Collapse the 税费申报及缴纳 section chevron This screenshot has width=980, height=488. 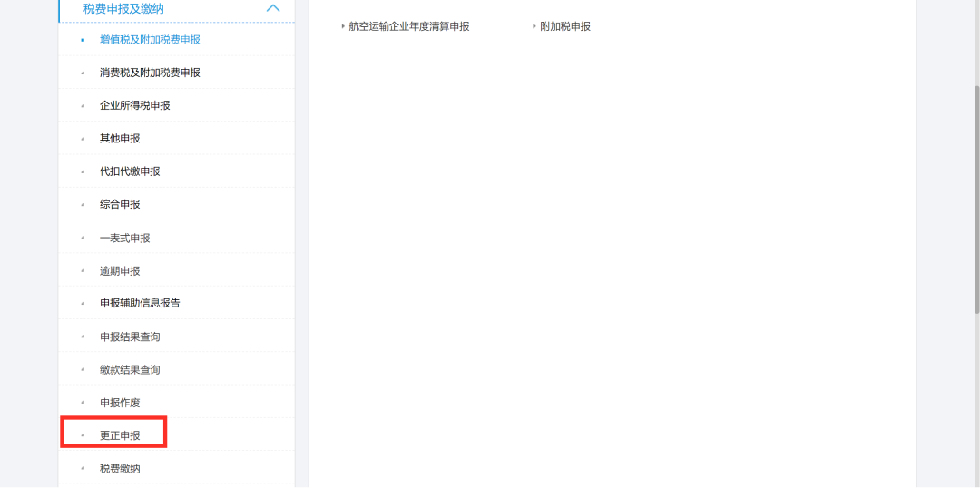point(273,8)
